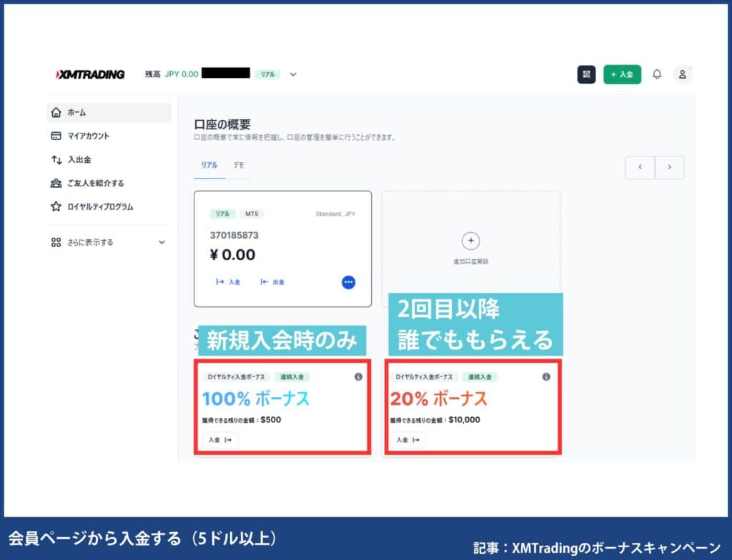Open the blue more-options menu on account card

pos(348,282)
